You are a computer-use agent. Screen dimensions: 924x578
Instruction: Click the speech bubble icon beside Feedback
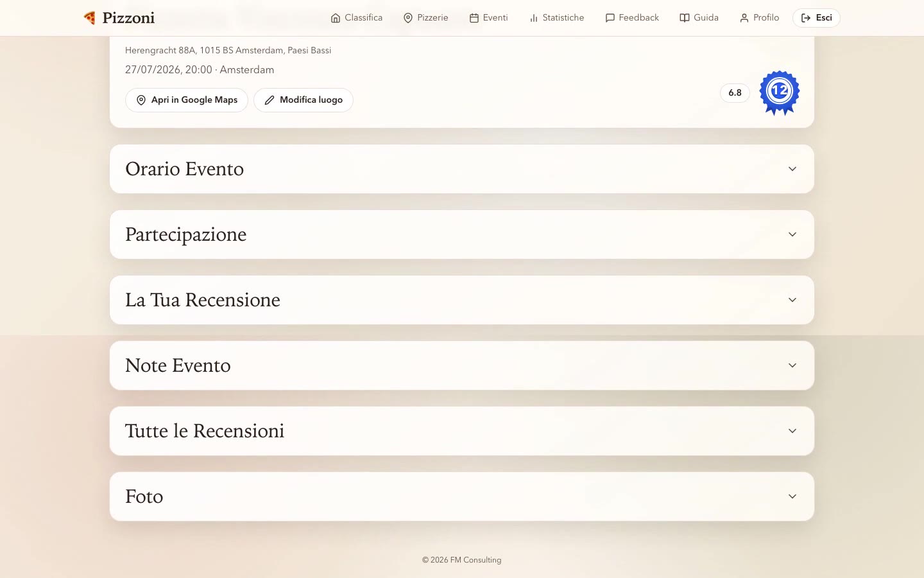click(x=610, y=18)
